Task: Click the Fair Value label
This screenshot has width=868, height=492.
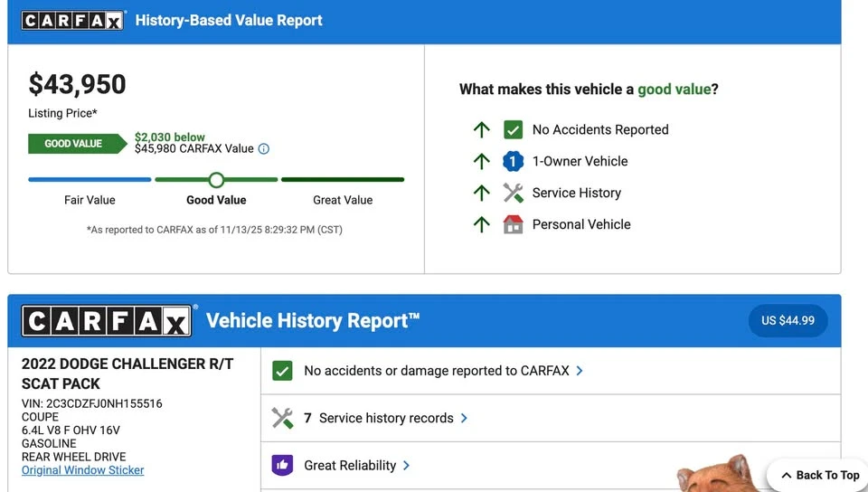Action: tap(90, 200)
